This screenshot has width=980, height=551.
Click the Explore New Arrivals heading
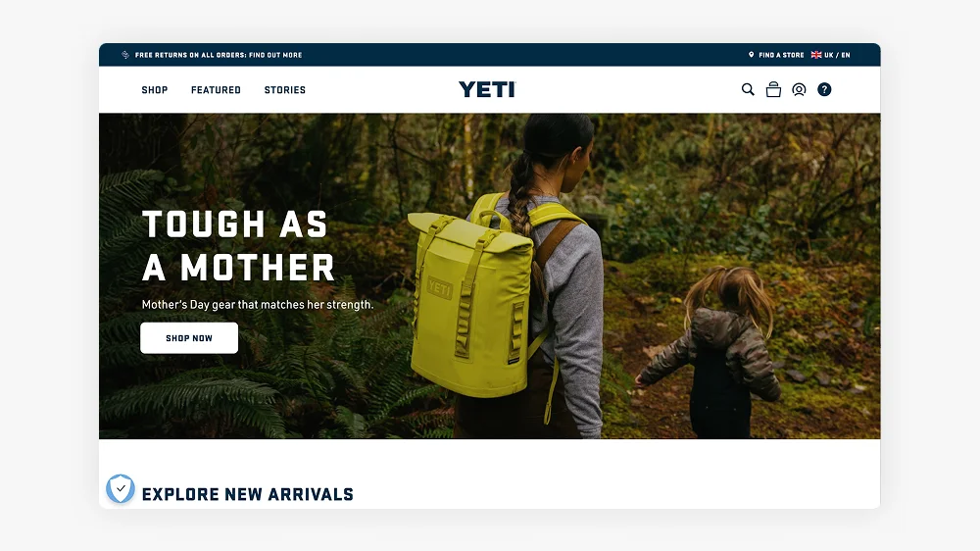pos(248,494)
